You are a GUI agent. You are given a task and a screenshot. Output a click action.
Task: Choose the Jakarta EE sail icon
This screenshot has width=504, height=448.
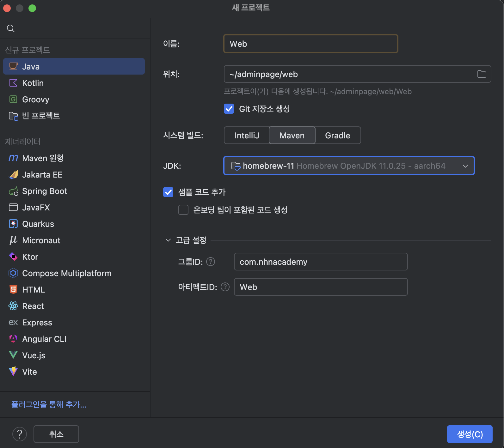coord(13,174)
